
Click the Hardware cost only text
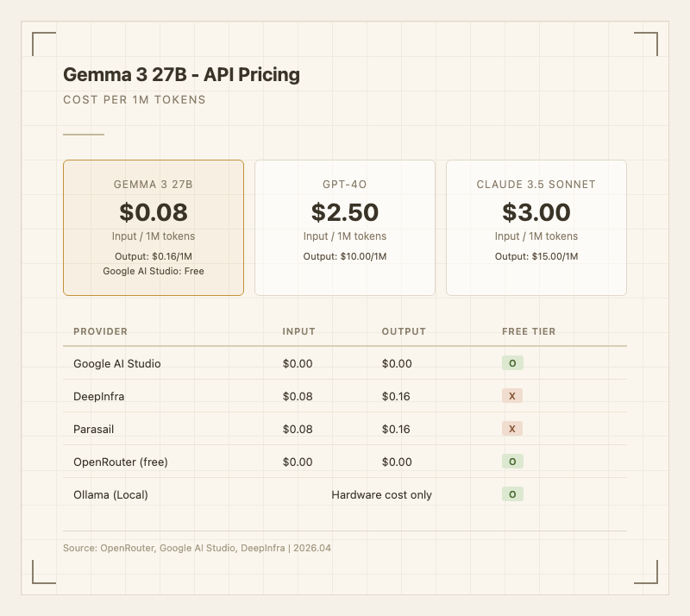pyautogui.click(x=381, y=495)
